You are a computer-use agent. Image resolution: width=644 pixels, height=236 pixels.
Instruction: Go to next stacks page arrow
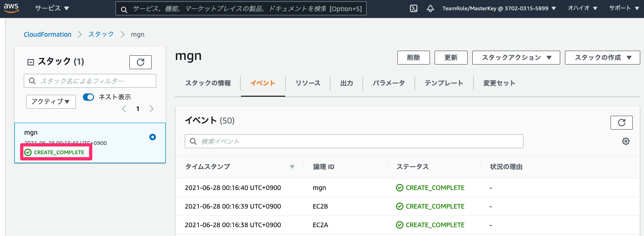[x=151, y=109]
